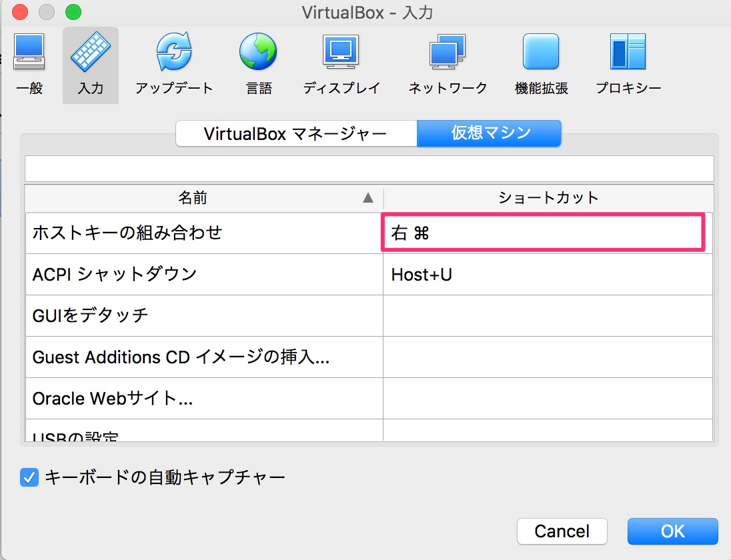Viewport: 731px width, 560px height.
Task: Select the ディスプレイ (Display) settings icon
Action: coord(341,63)
